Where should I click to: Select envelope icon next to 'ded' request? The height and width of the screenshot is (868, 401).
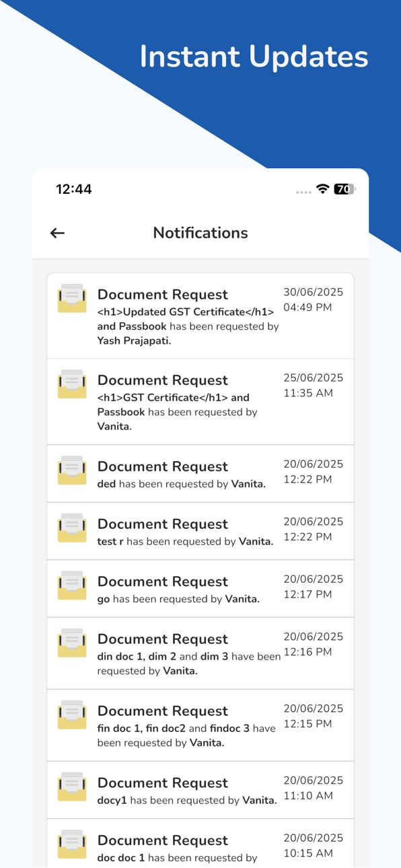[x=72, y=470]
